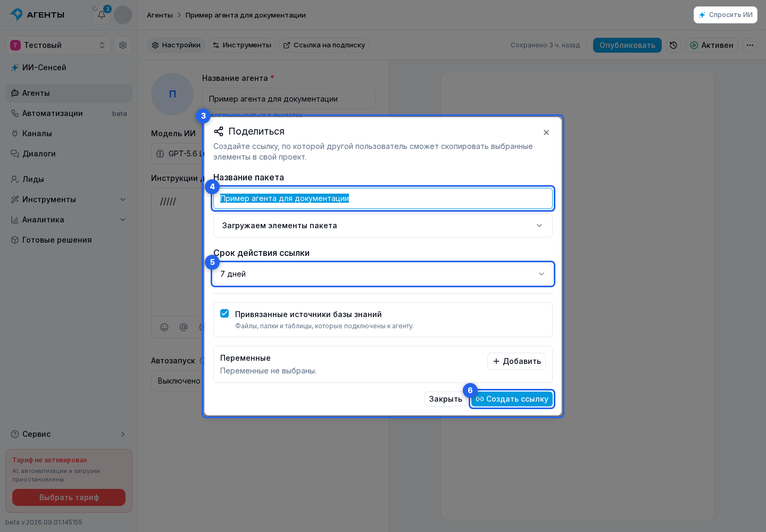Open the more options ellipsis menu
The height and width of the screenshot is (532, 766).
750,45
